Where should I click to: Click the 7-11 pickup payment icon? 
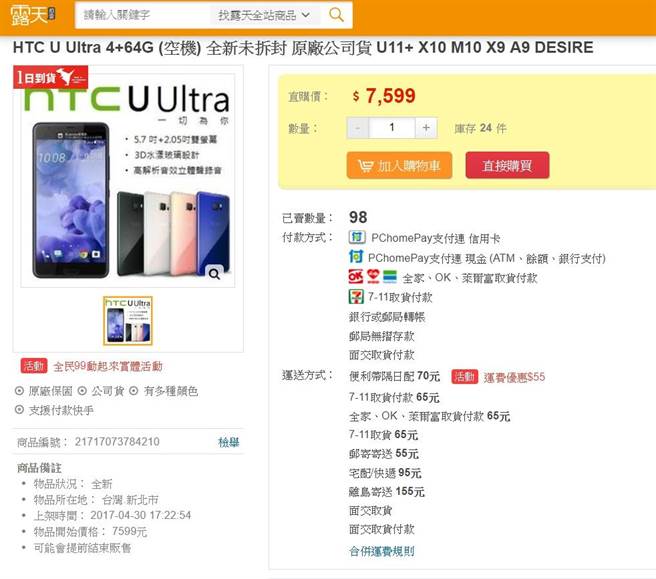[356, 297]
